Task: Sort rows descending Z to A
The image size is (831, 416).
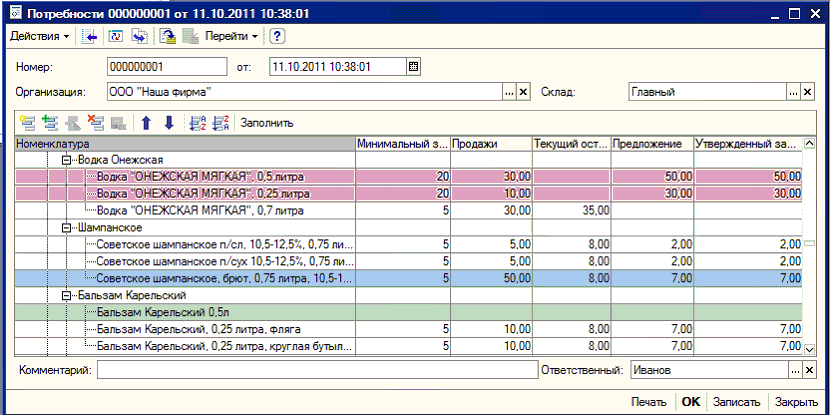Action: pos(220,123)
